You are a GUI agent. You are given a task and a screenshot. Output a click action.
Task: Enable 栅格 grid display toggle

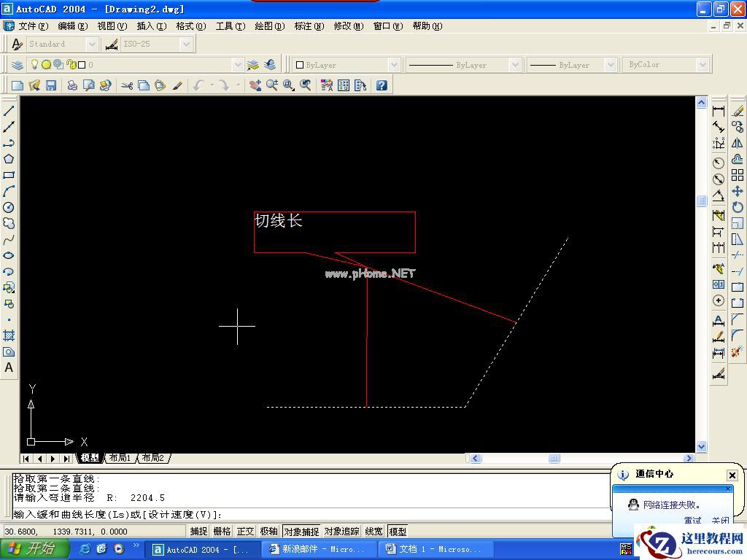click(x=222, y=532)
